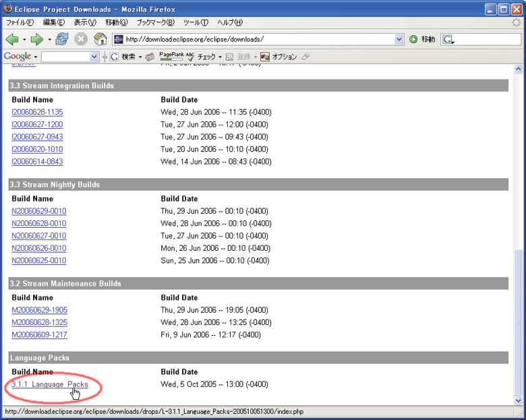
Task: Open the ブックマーク(B) menu
Action: [x=156, y=22]
